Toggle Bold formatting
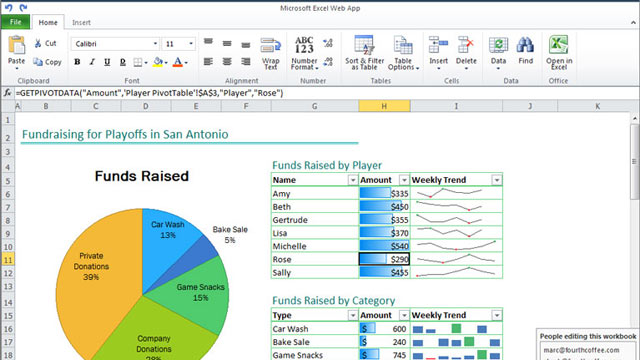The width and height of the screenshot is (640, 360). click(77, 62)
